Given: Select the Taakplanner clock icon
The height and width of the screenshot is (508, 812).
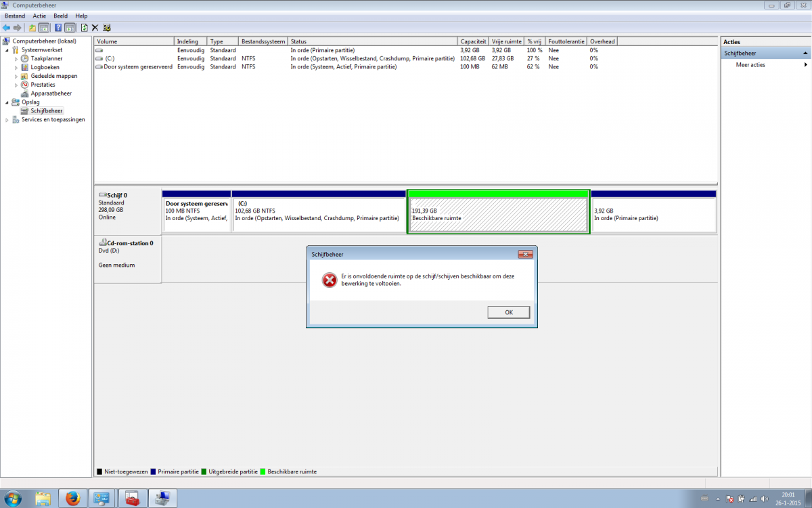Looking at the screenshot, I should click(25, 59).
